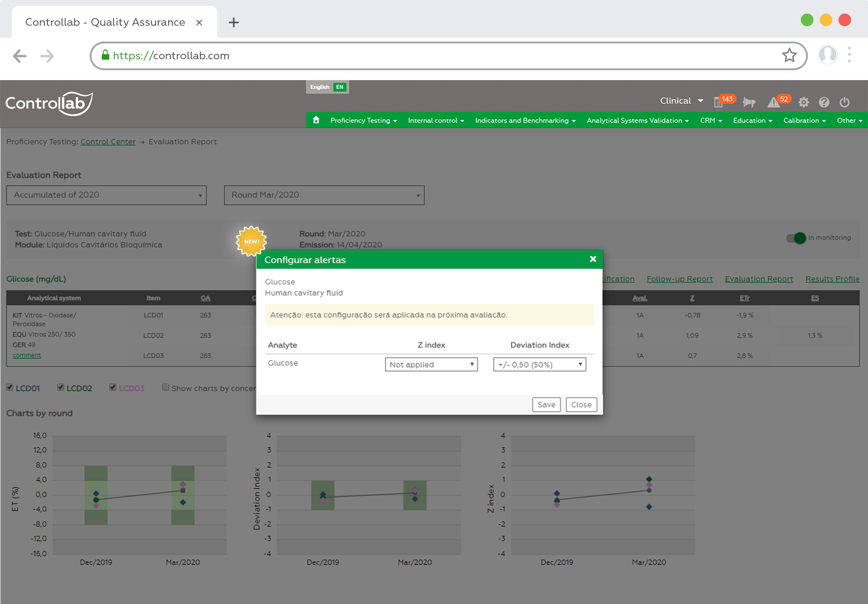
Task: Click the logout power icon
Action: point(844,102)
